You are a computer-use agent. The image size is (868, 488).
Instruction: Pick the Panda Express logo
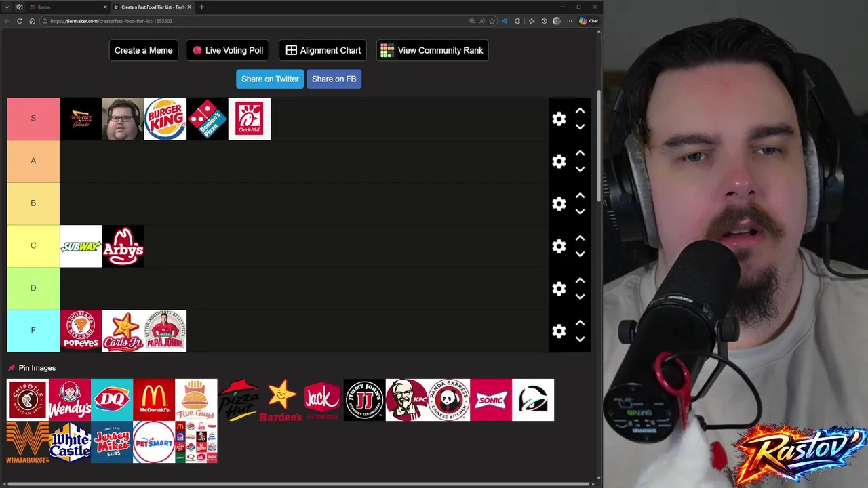(448, 400)
